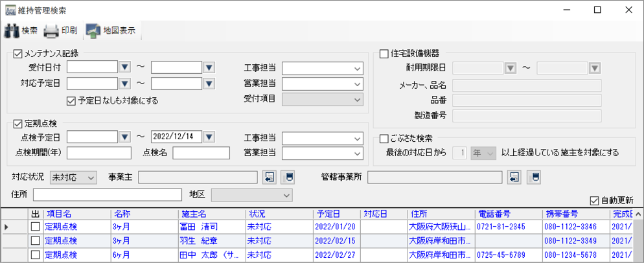
Task: Check output box for 田中 太郎 row
Action: click(x=36, y=255)
